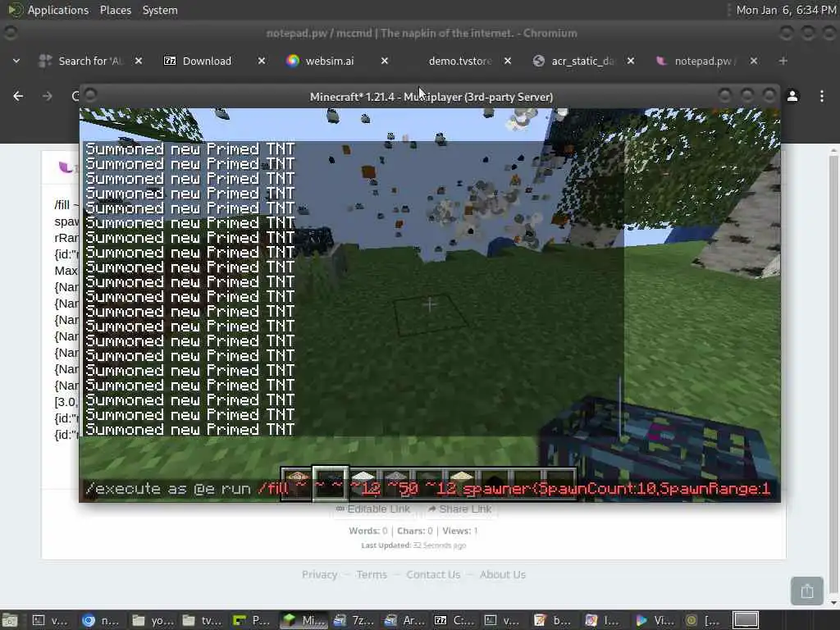840x630 pixels.
Task: Switch to '[...' taskbar item
Action: [703, 620]
